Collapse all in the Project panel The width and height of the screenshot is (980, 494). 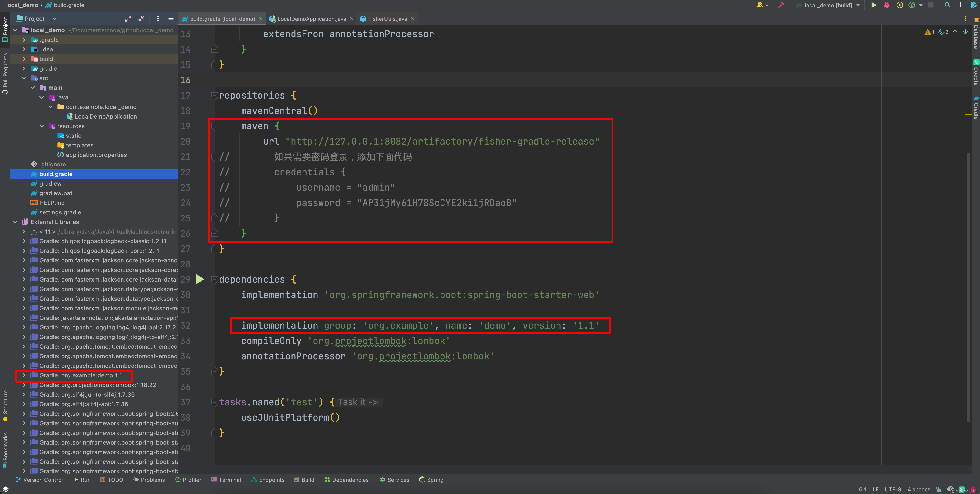coord(141,19)
